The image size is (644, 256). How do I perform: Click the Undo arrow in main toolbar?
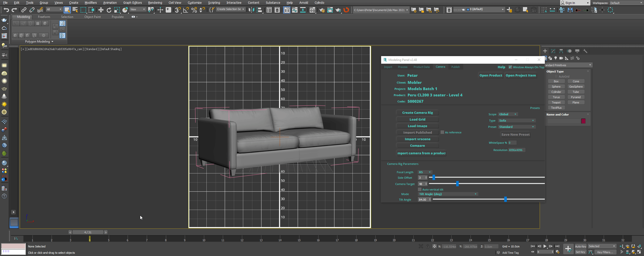[6, 10]
